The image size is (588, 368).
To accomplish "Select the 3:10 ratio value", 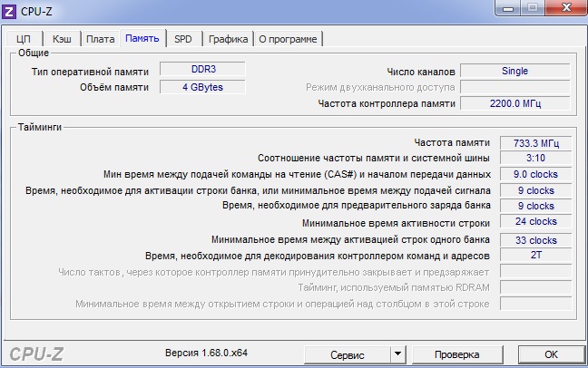I will click(x=536, y=158).
